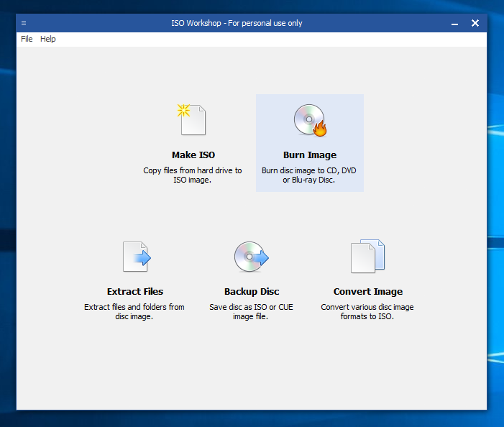
Task: Click 'Save disc as ISO or CUE image file.'
Action: [x=251, y=312]
